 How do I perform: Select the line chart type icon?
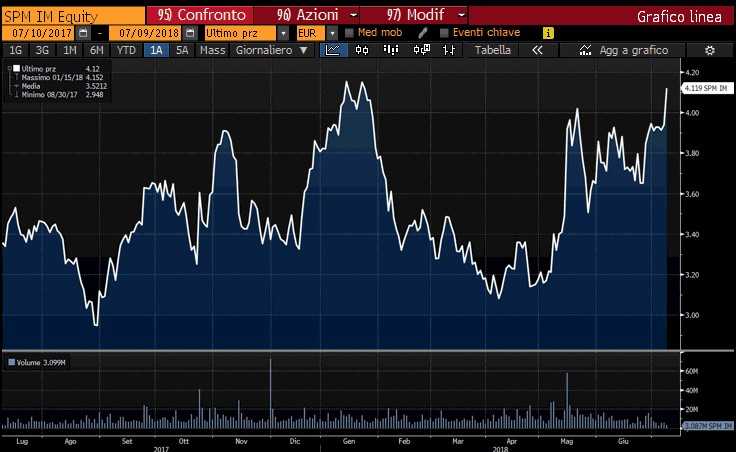point(333,50)
